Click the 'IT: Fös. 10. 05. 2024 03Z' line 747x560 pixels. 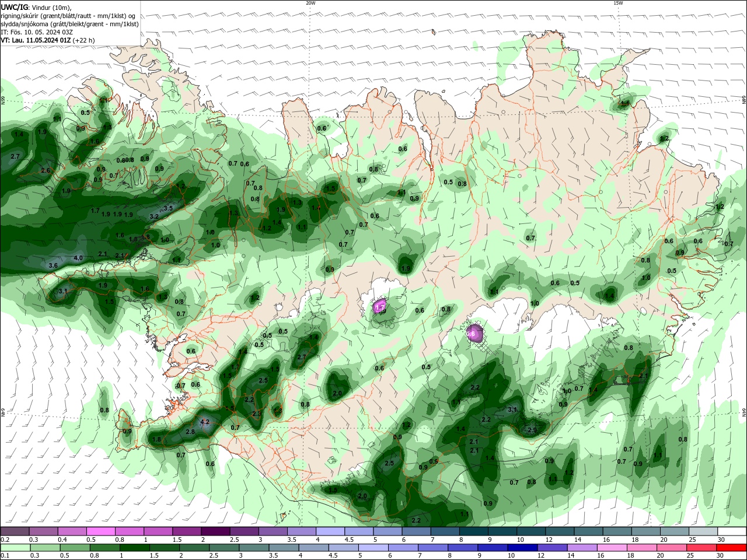coord(37,32)
